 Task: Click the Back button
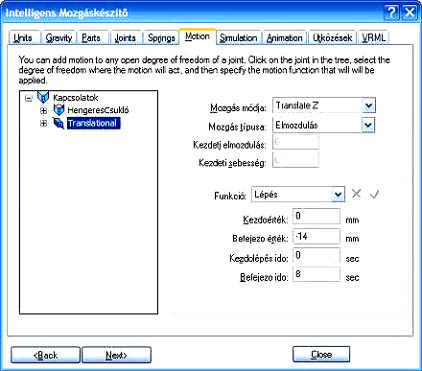tap(46, 355)
